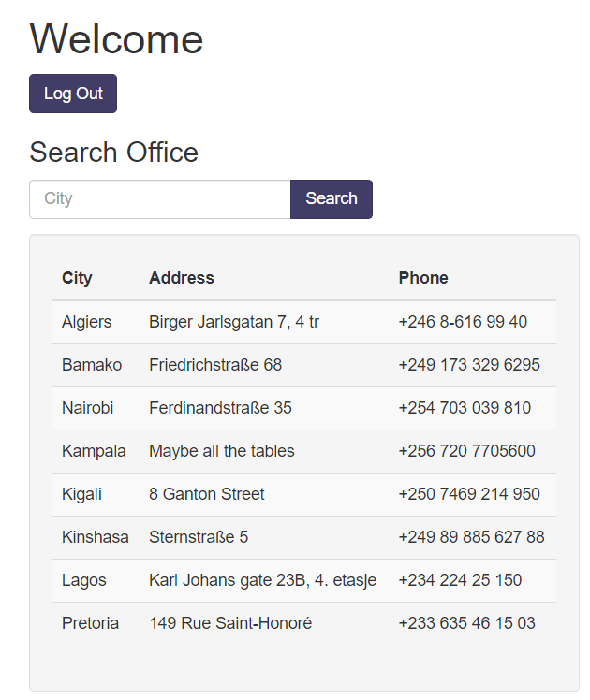The width and height of the screenshot is (590, 700).
Task: Click the Pretoria city entry
Action: click(x=90, y=623)
